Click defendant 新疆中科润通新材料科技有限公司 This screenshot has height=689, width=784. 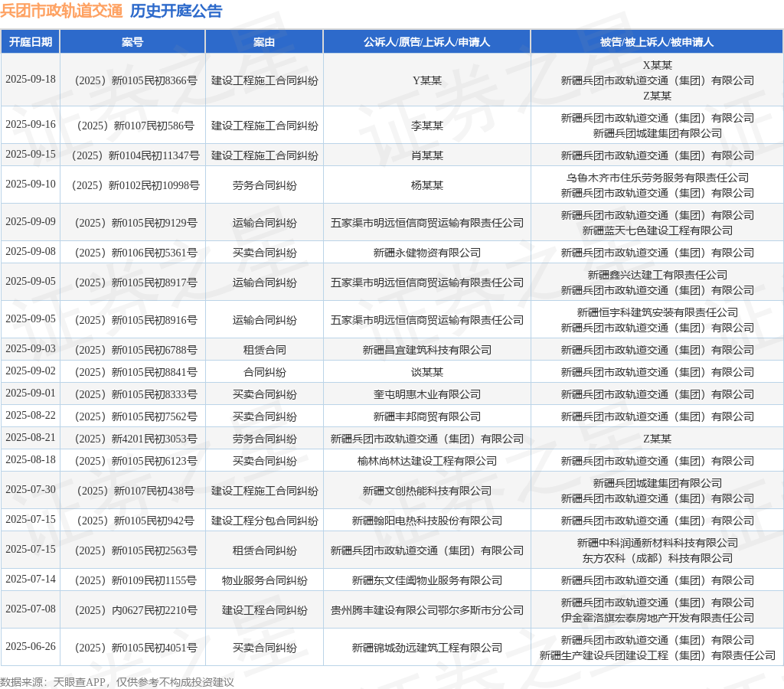pyautogui.click(x=657, y=543)
